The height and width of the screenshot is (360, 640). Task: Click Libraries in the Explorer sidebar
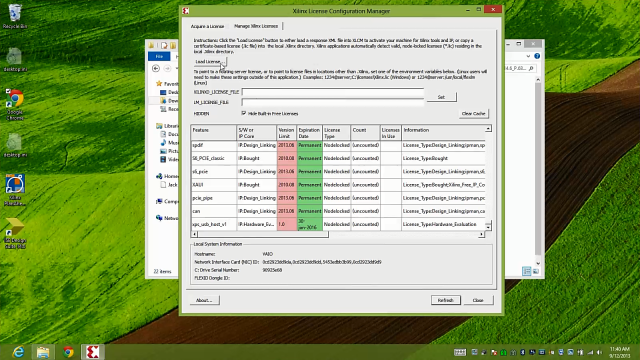(167, 126)
